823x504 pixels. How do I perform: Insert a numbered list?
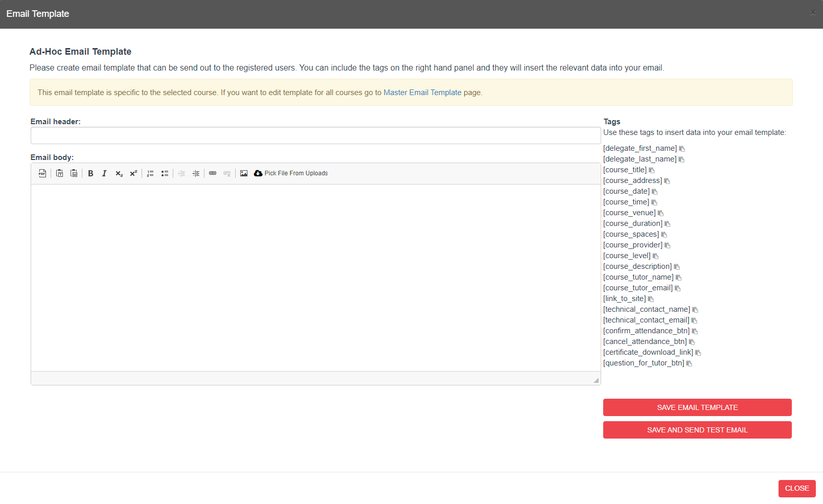(x=150, y=173)
